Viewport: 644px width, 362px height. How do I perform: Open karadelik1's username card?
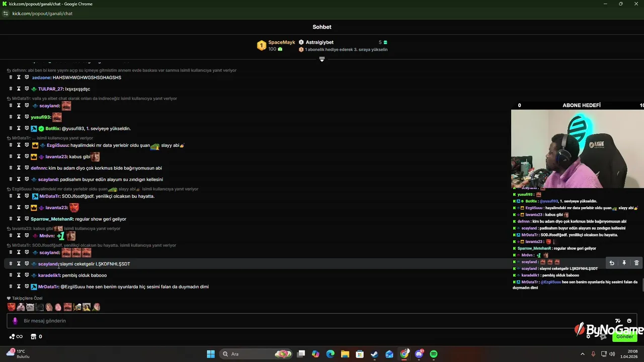point(49,275)
